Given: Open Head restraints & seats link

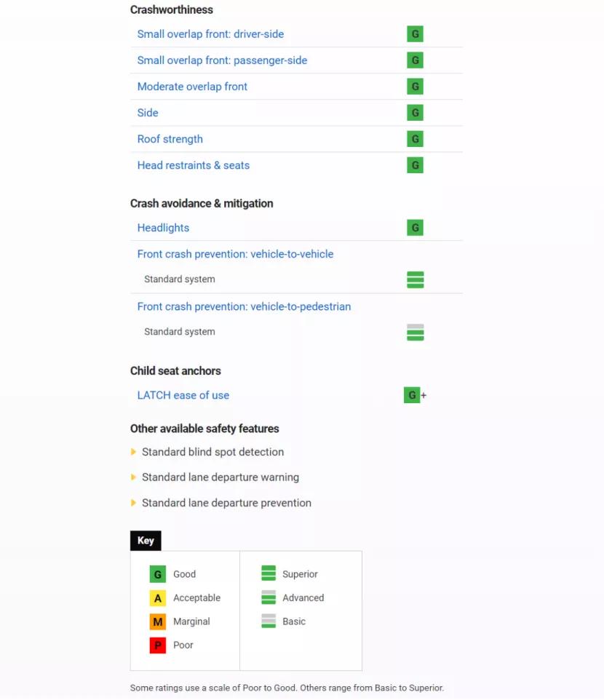Looking at the screenshot, I should click(x=193, y=165).
